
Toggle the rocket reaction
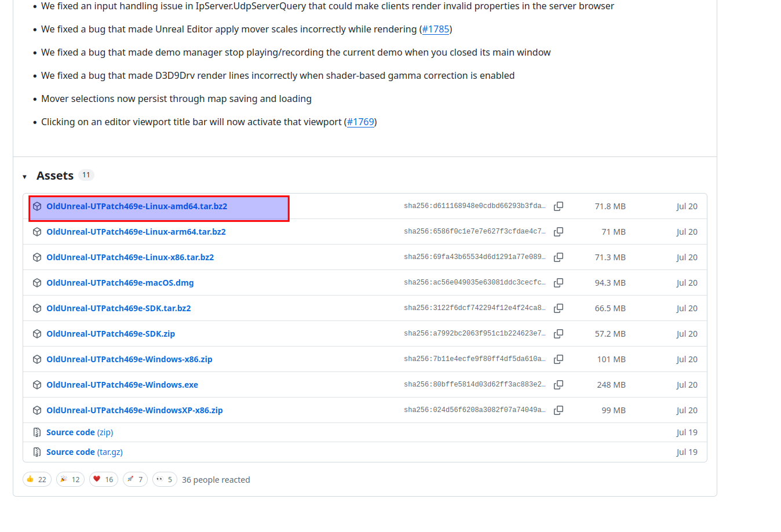[136, 479]
